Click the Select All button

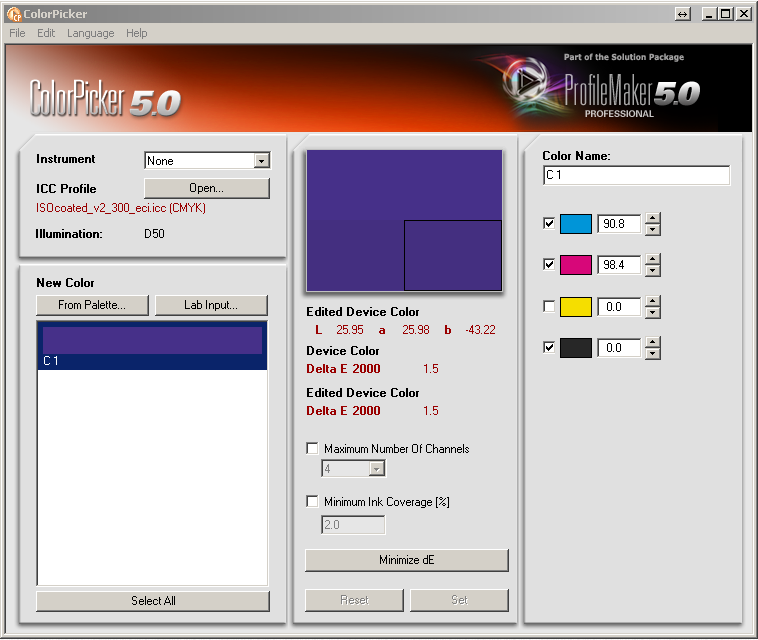pyautogui.click(x=153, y=601)
